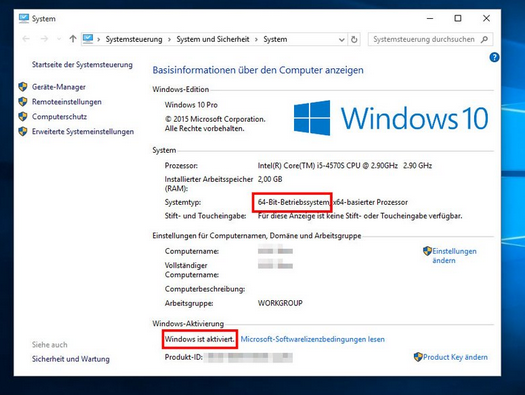Close the System window

(x=486, y=18)
